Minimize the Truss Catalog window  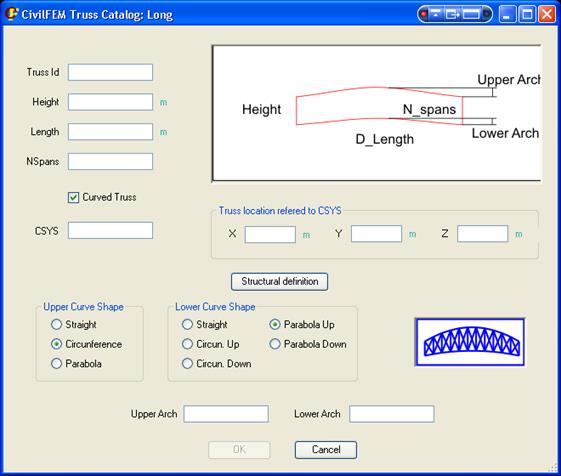507,15
